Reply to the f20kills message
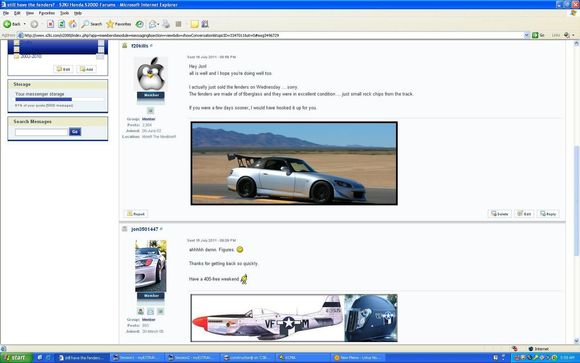The height and width of the screenshot is (363, 580). pyautogui.click(x=548, y=214)
